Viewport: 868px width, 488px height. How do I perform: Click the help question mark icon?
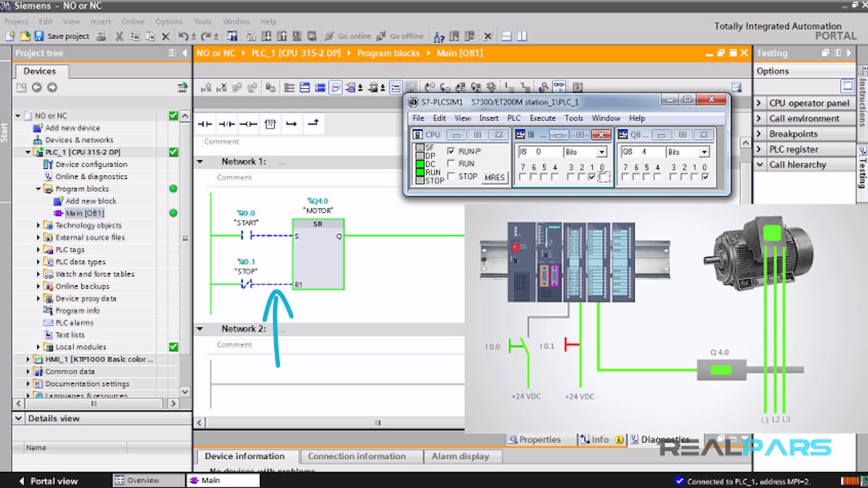point(439,36)
